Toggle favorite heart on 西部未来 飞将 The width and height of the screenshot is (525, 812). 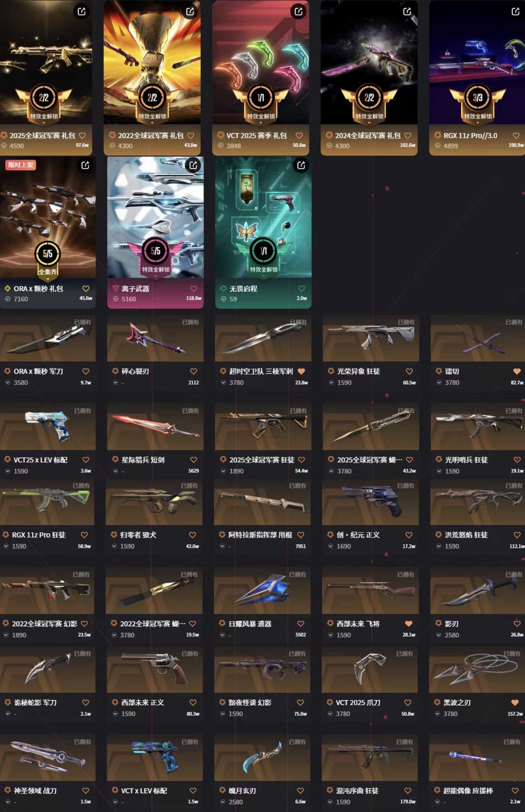[408, 624]
